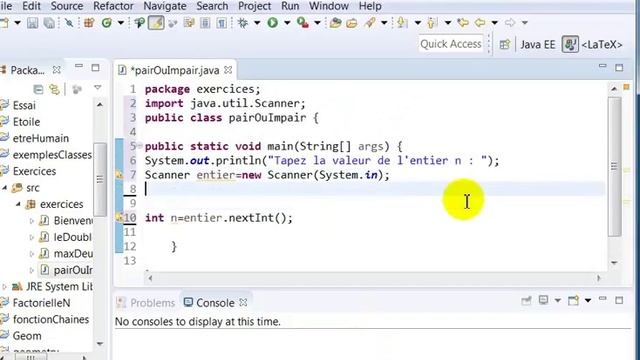Image resolution: width=640 pixels, height=360 pixels.
Task: Collapse the exercices package node
Action: pos(18,204)
